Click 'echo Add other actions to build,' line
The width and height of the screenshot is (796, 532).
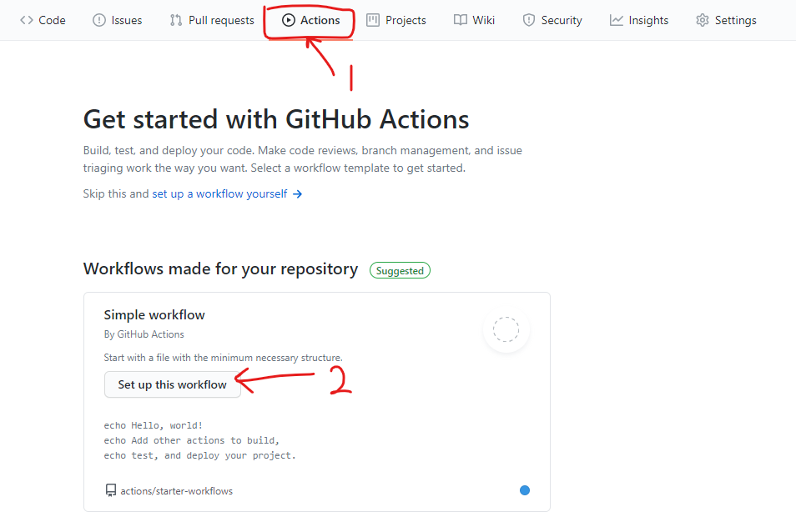192,441
